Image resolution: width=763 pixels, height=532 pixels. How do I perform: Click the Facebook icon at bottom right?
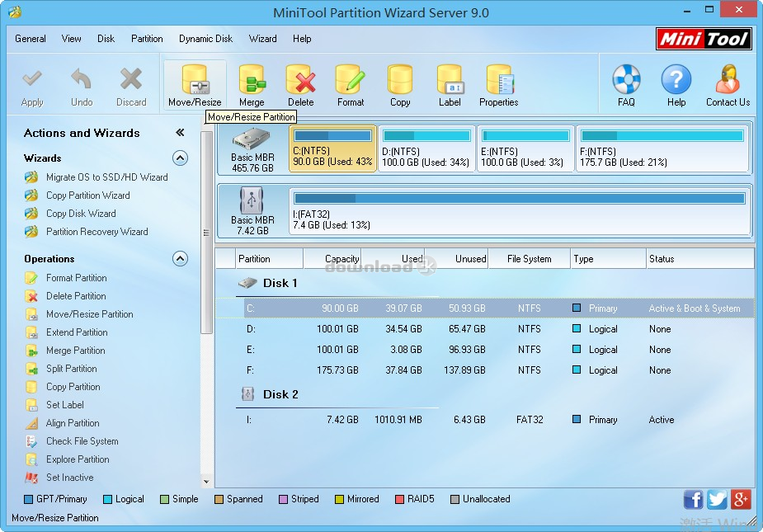tap(693, 499)
